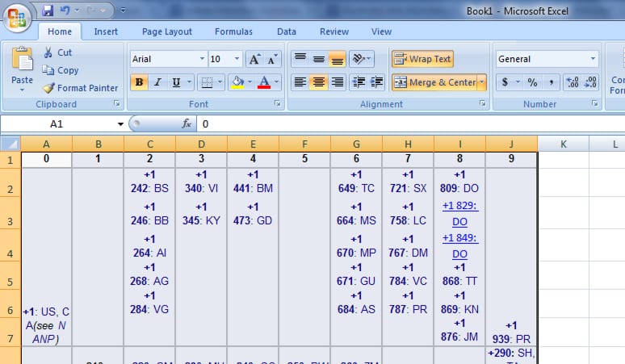Screen dimensions: 625x364
Task: Toggle Bold formatting off
Action: pyautogui.click(x=139, y=82)
